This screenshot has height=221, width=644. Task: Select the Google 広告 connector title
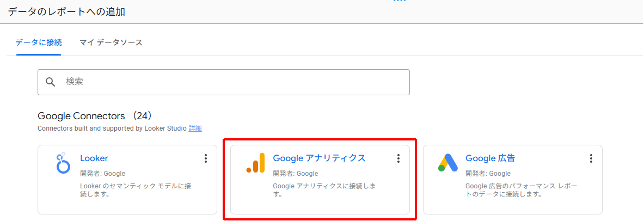490,158
